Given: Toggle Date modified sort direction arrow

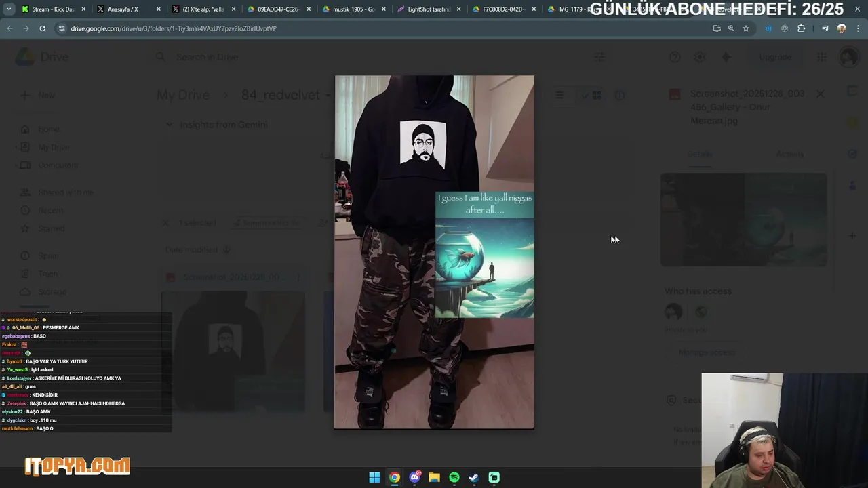Looking at the screenshot, I should click(226, 250).
